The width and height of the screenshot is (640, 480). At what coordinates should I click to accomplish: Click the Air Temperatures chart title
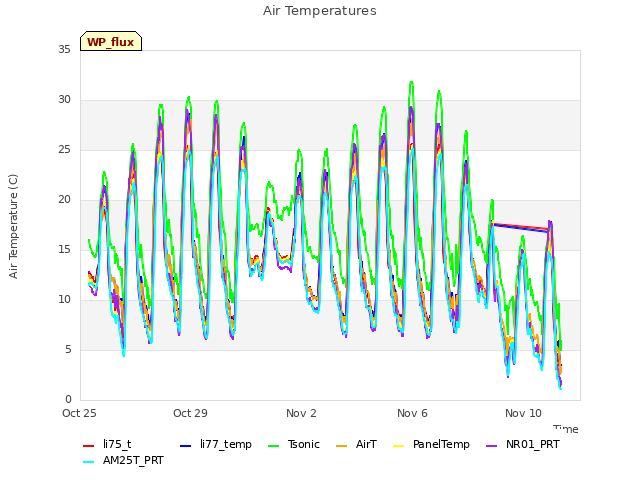(320, 11)
